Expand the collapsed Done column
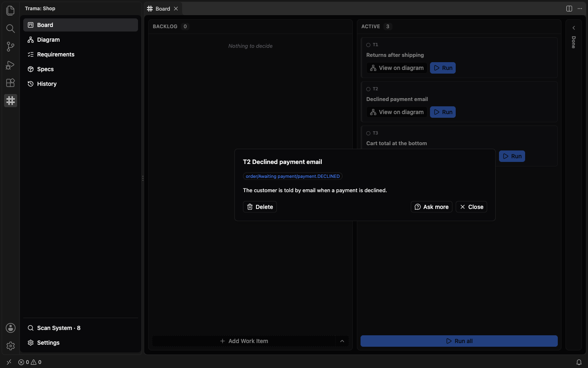588x368 pixels. (574, 28)
